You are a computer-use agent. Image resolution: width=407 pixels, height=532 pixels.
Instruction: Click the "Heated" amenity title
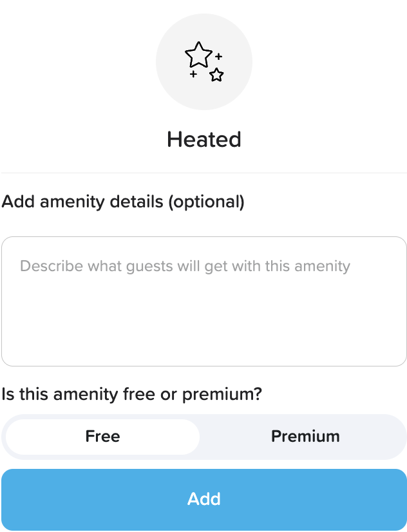coord(204,139)
